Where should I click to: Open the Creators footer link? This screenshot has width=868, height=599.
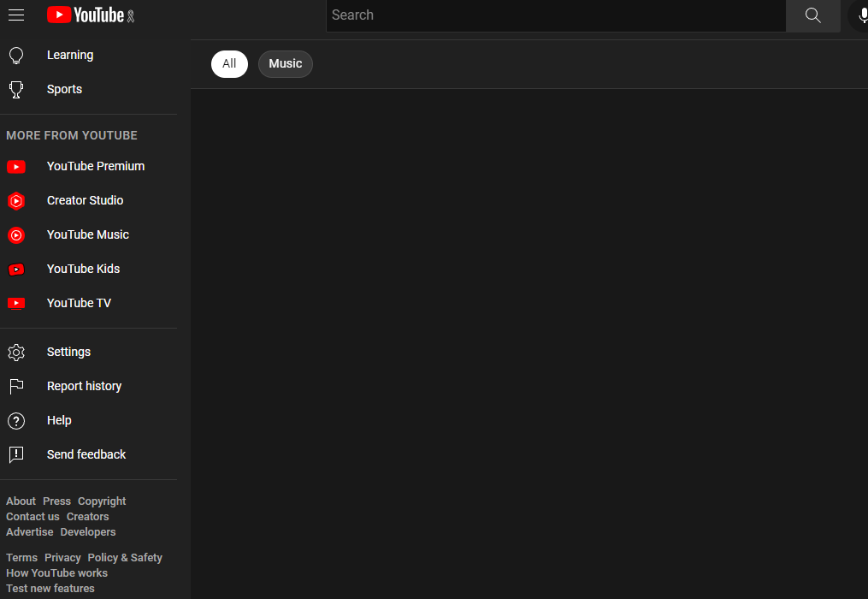click(87, 517)
